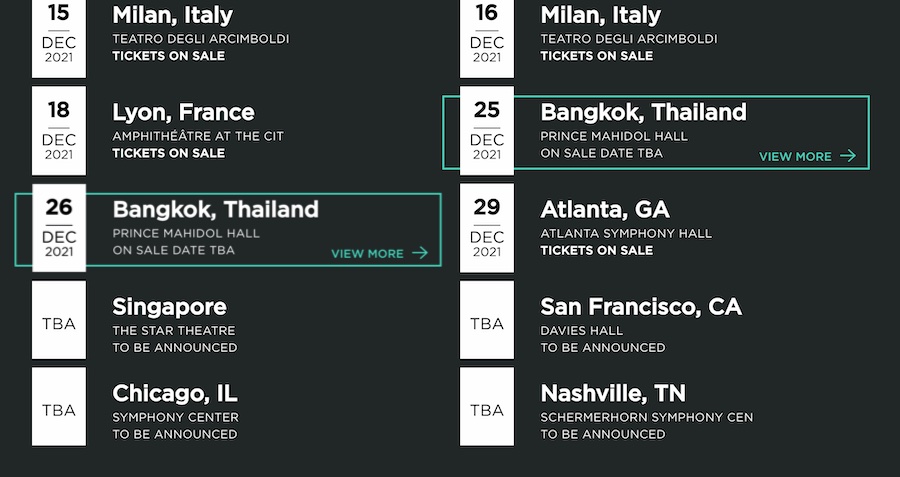Click the Dec 18 date tile for Lyon

click(59, 131)
